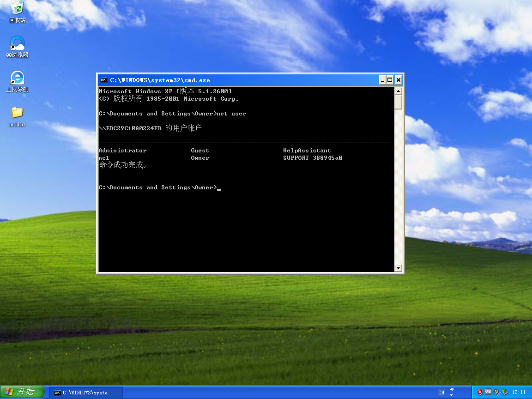
Task: Select the 上网导航 Internet Explorer shortcut
Action: pos(17,82)
